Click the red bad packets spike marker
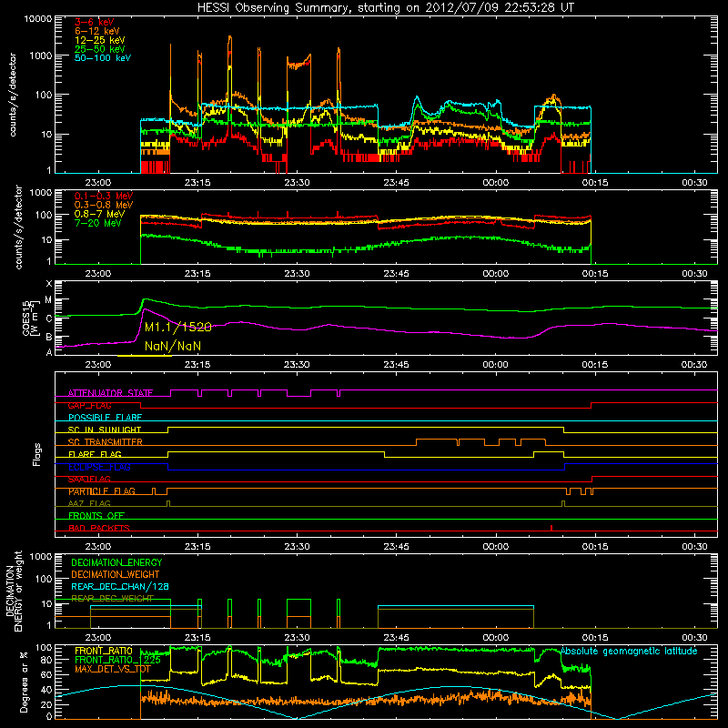 point(551,528)
